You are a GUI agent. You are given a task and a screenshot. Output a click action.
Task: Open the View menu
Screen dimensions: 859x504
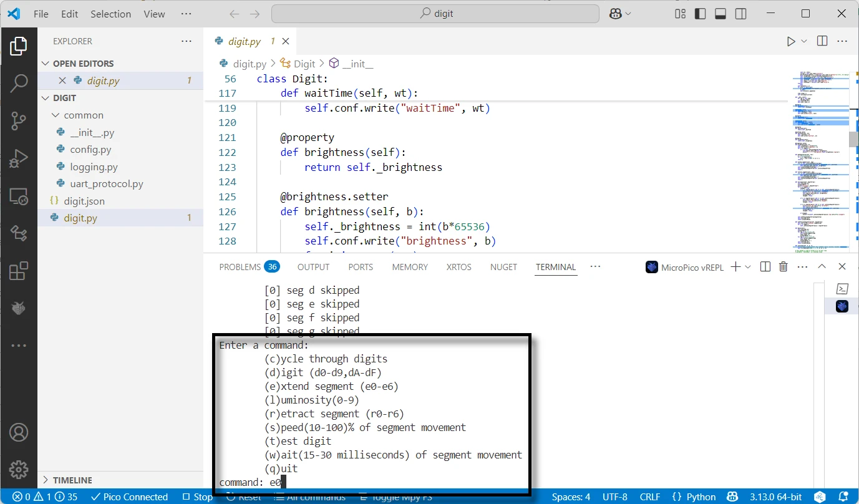(154, 14)
